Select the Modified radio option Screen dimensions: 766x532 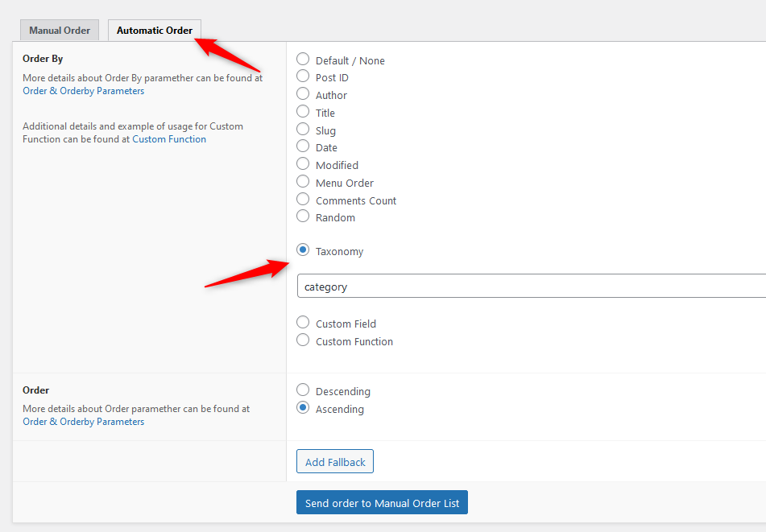point(303,163)
